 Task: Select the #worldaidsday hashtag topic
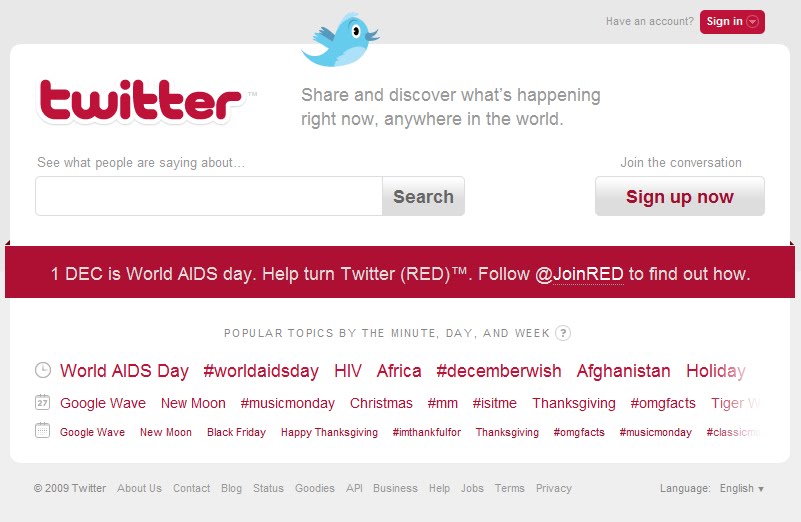[261, 371]
